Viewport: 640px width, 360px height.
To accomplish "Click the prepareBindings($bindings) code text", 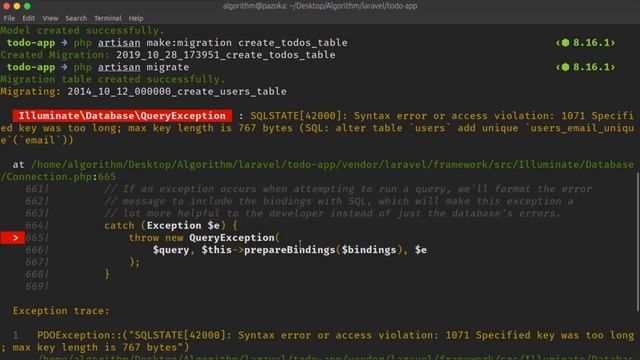I will [323, 250].
